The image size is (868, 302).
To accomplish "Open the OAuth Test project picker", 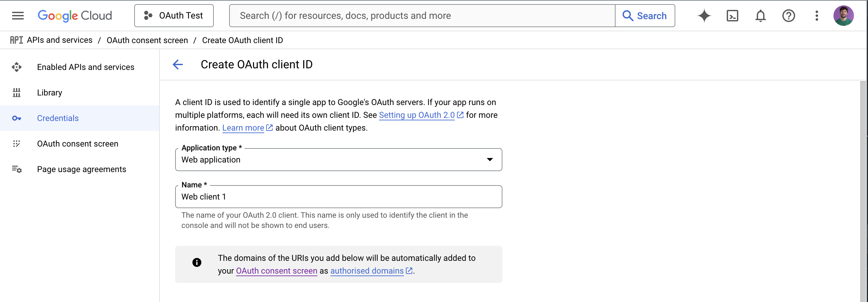I will (x=174, y=16).
